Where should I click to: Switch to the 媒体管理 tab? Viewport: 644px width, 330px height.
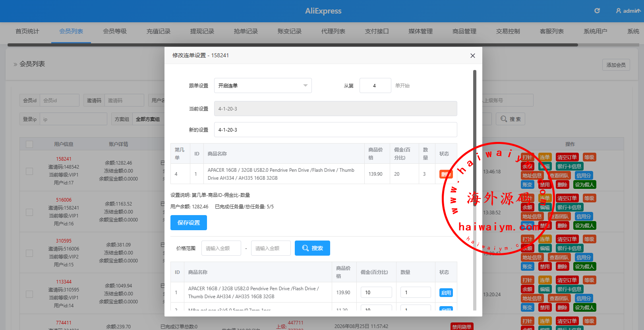(x=421, y=31)
